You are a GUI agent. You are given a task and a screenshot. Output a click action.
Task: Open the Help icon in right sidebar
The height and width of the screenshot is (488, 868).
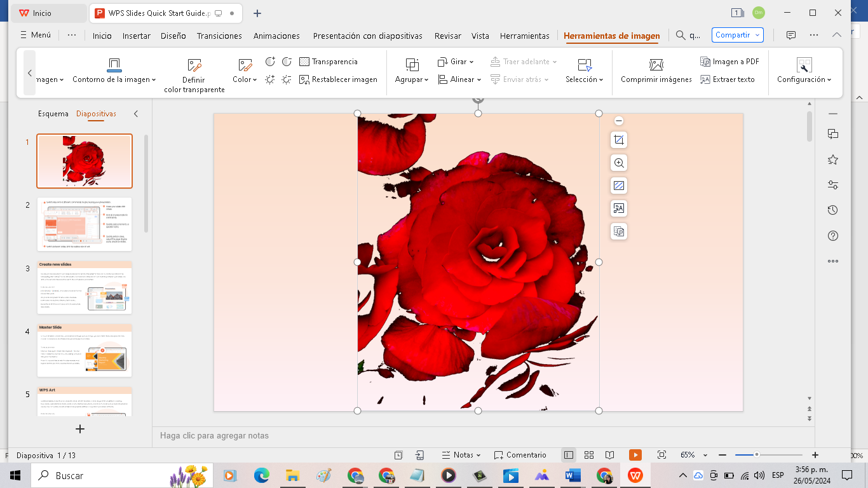tap(833, 236)
